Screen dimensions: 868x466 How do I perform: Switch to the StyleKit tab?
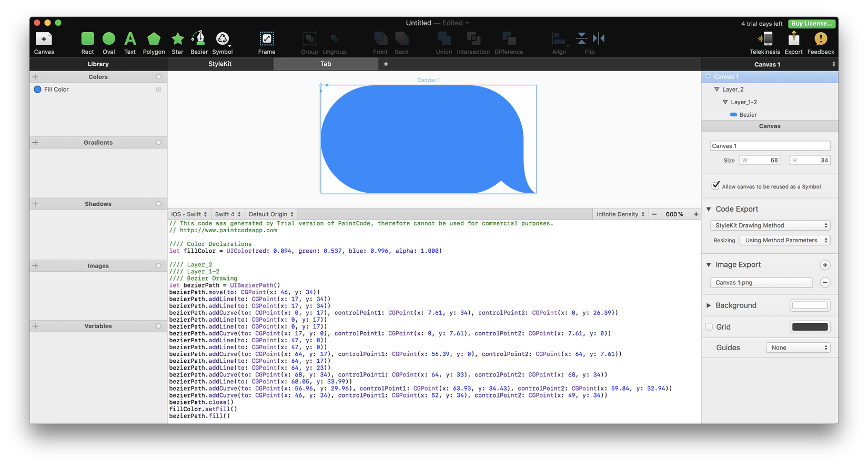pyautogui.click(x=220, y=64)
